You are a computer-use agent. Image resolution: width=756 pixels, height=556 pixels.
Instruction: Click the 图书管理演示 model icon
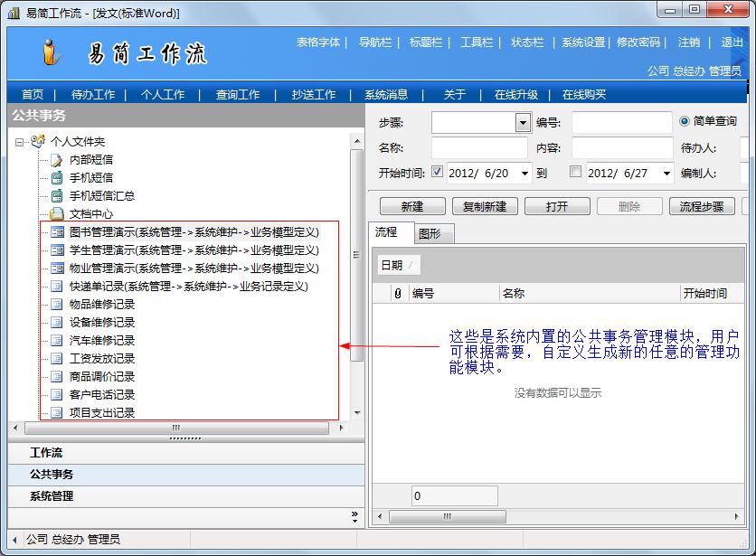57,232
